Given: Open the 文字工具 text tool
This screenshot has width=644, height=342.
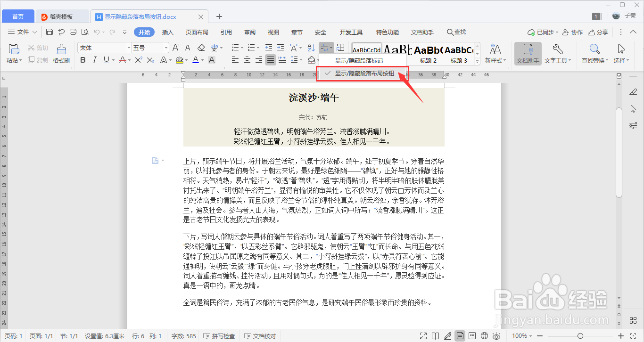Looking at the screenshot, I should pyautogui.click(x=558, y=54).
